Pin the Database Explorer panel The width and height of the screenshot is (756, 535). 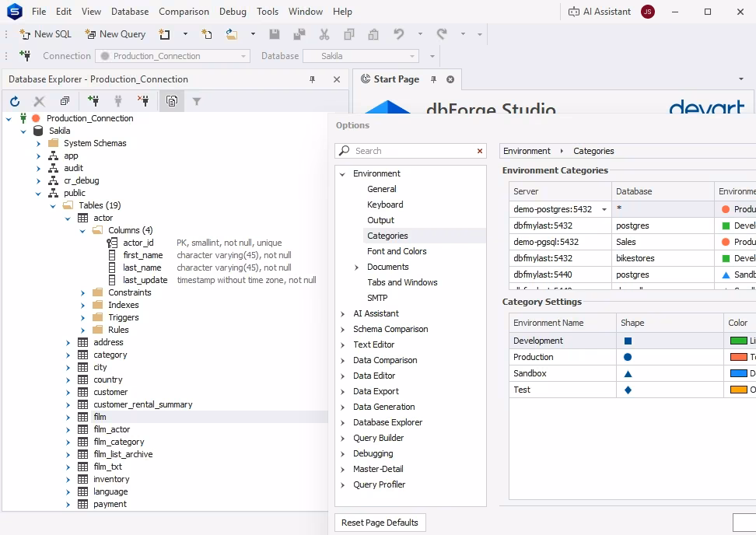(313, 79)
